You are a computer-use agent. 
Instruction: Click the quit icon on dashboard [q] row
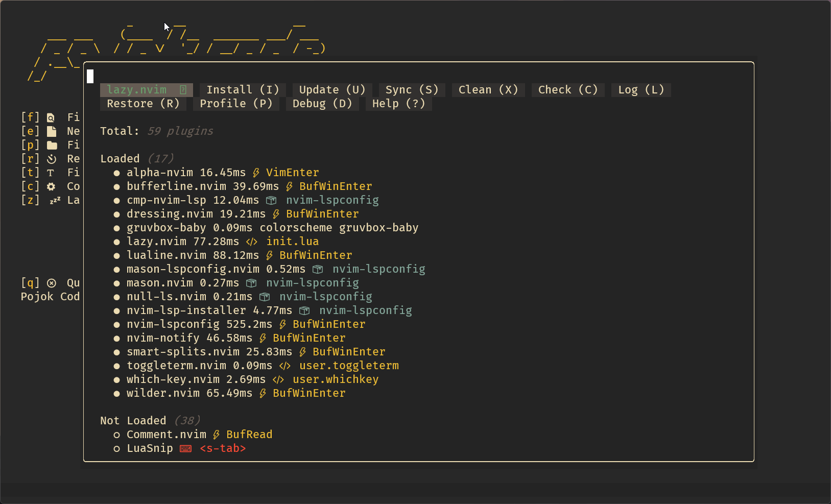(x=52, y=283)
